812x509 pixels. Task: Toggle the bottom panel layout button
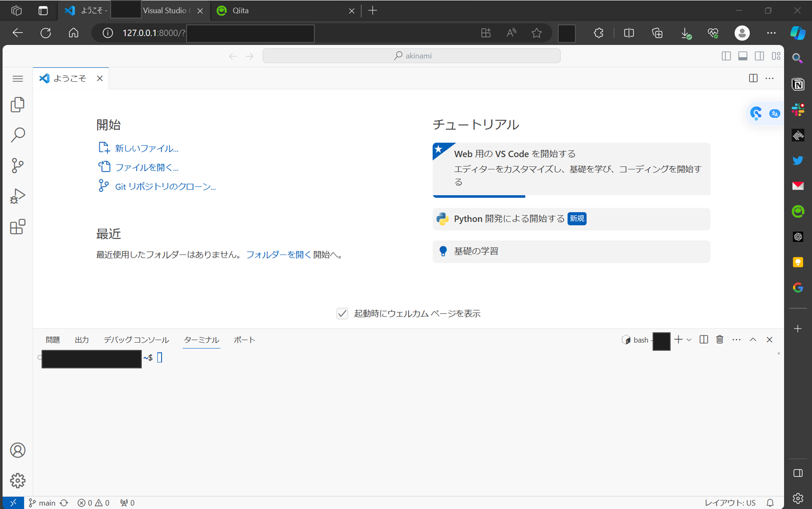coord(742,56)
